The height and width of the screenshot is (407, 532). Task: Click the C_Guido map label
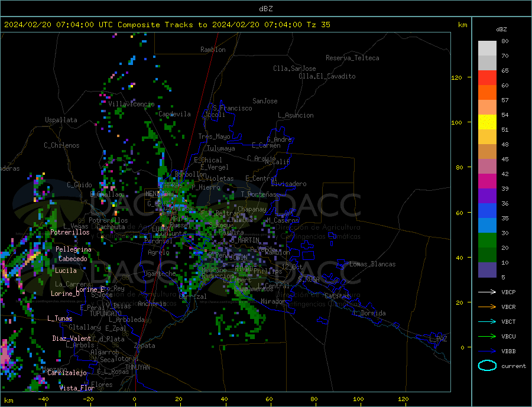(79, 185)
